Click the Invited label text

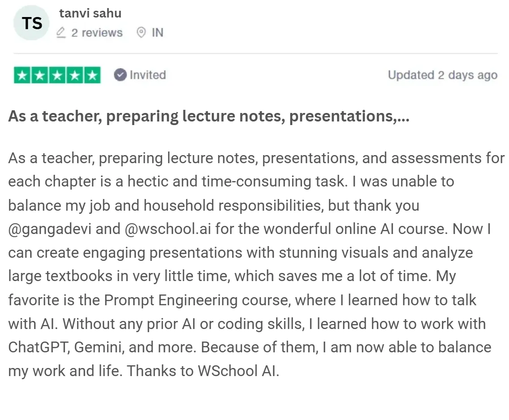pyautogui.click(x=148, y=75)
